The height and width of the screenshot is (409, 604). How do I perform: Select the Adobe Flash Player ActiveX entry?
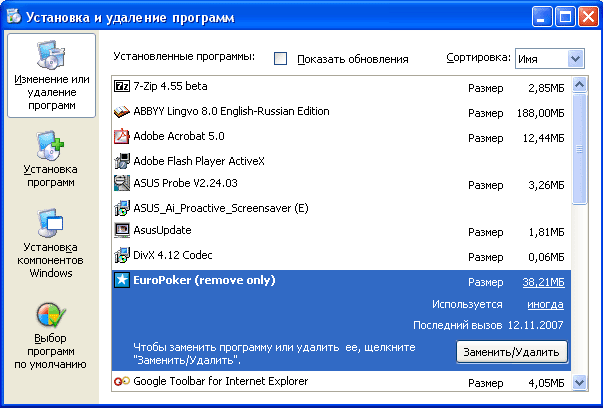click(x=341, y=161)
